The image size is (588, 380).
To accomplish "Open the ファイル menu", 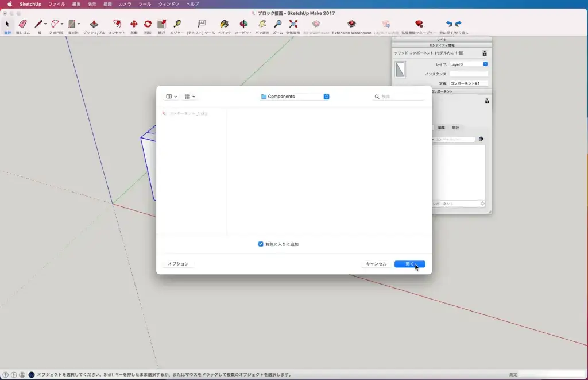I will 57,4.
